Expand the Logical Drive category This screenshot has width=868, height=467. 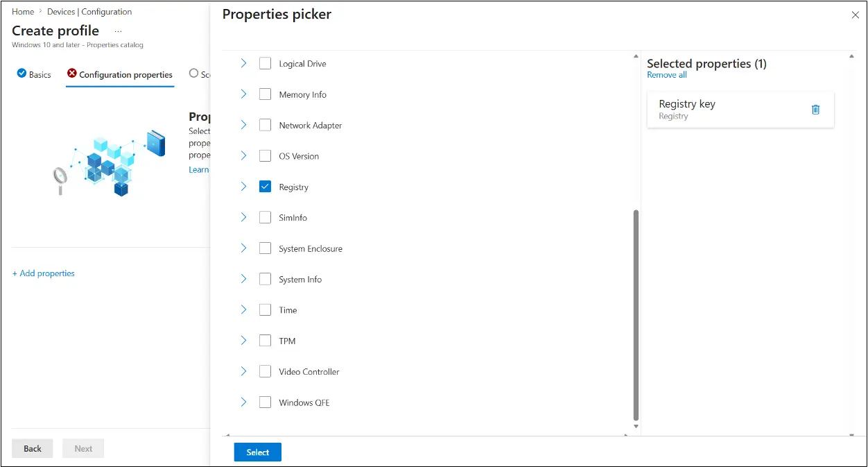[243, 63]
